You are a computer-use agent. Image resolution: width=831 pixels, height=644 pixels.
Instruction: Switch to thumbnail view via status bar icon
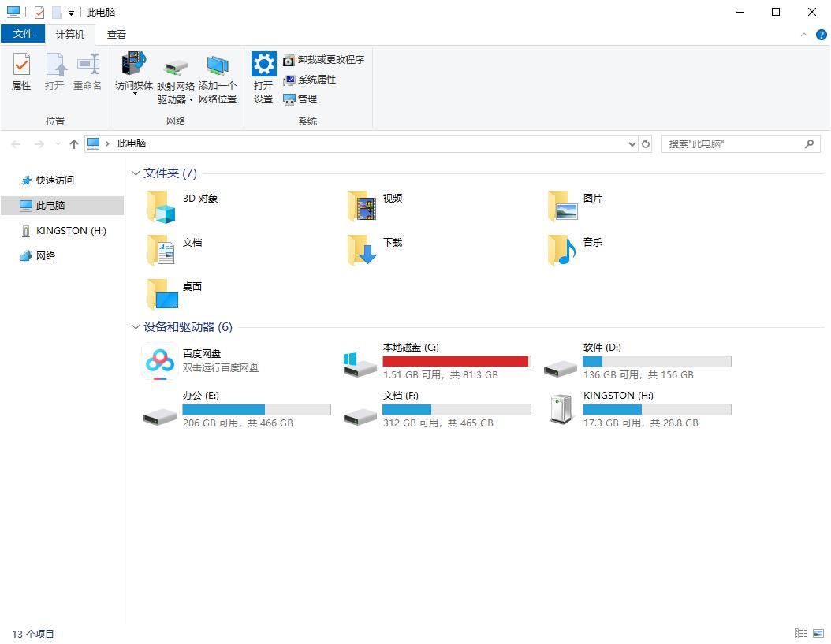820,633
